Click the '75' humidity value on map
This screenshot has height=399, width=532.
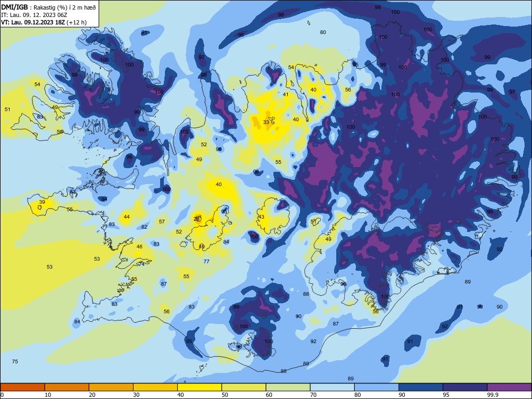15,361
